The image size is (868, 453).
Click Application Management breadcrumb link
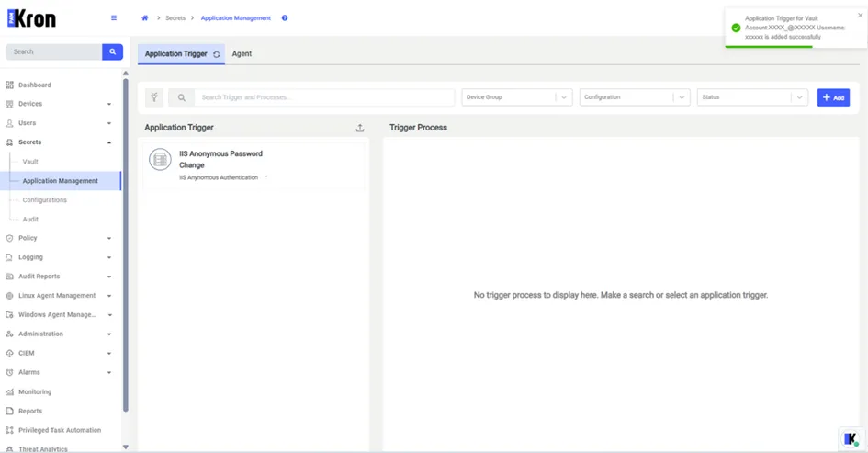(236, 18)
